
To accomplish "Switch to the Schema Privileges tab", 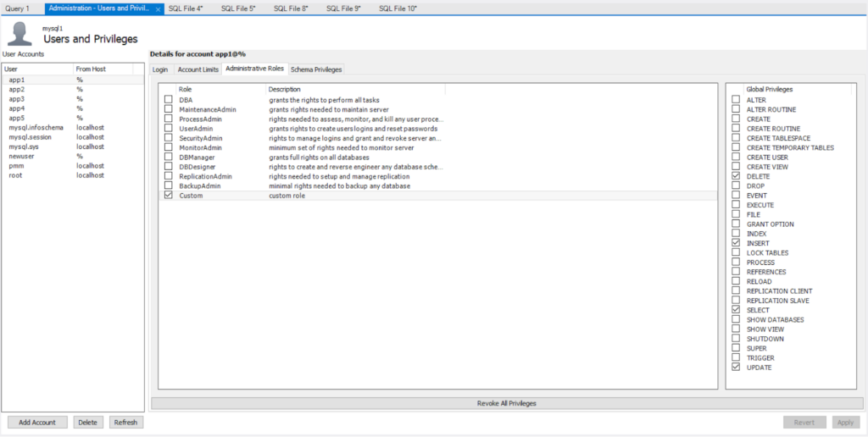I will [x=316, y=69].
